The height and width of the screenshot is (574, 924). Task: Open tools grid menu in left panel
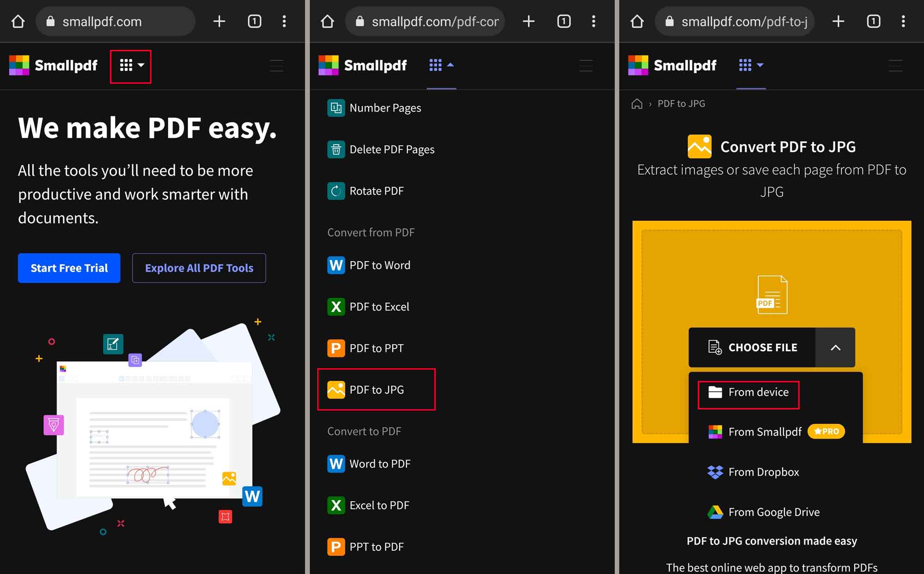pyautogui.click(x=131, y=65)
